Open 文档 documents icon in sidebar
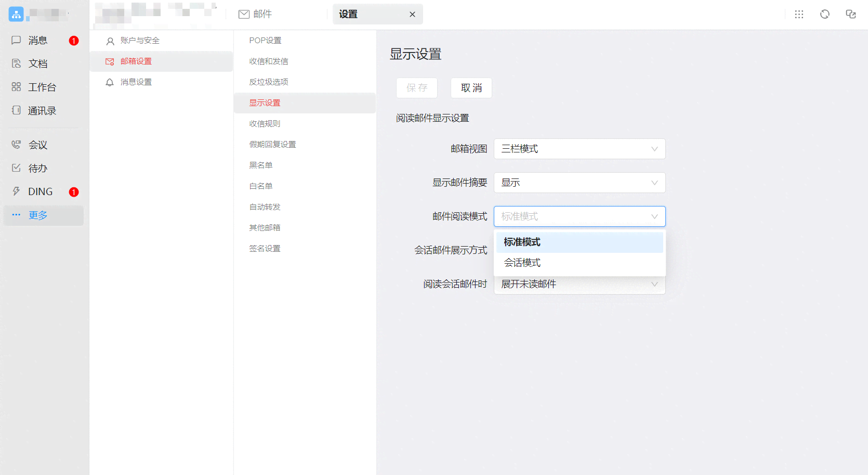Image resolution: width=868 pixels, height=475 pixels. click(x=16, y=63)
